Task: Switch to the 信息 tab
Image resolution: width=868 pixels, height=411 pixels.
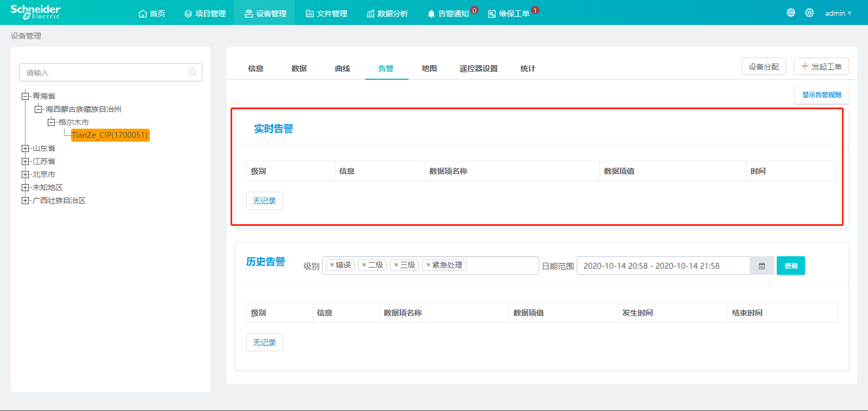Action: pos(256,68)
